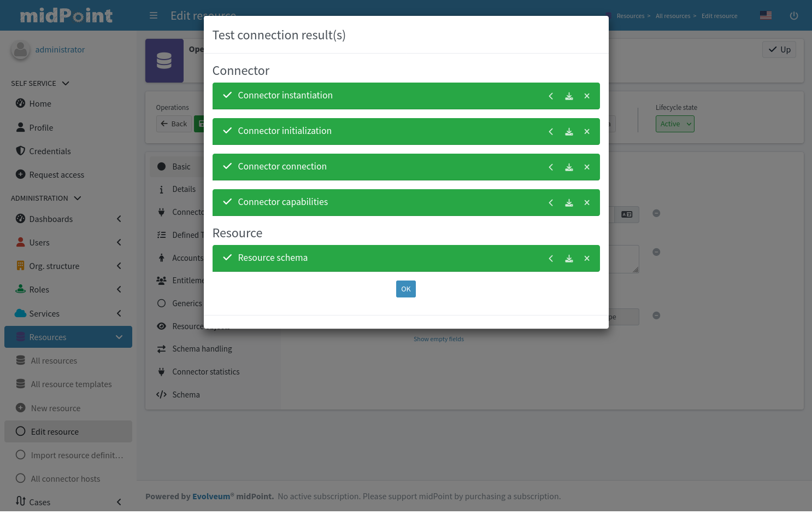Click the power logout icon
This screenshot has height=514, width=812.
(x=794, y=15)
